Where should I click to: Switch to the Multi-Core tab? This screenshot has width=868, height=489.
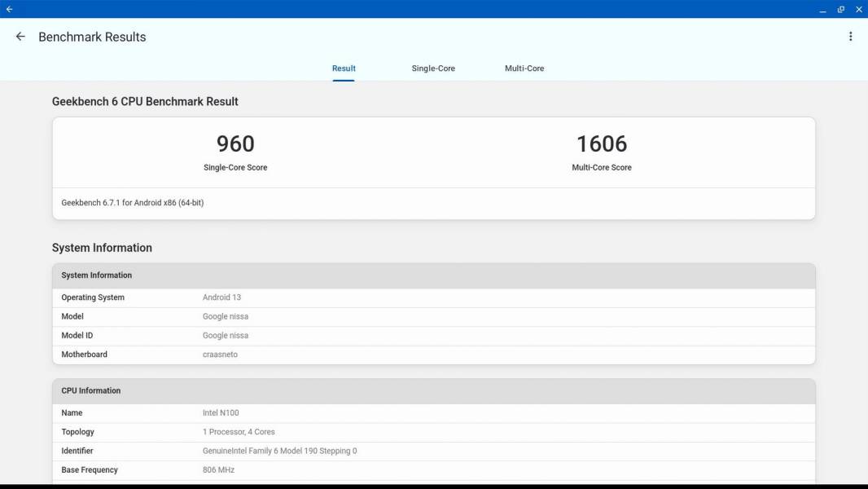click(524, 68)
